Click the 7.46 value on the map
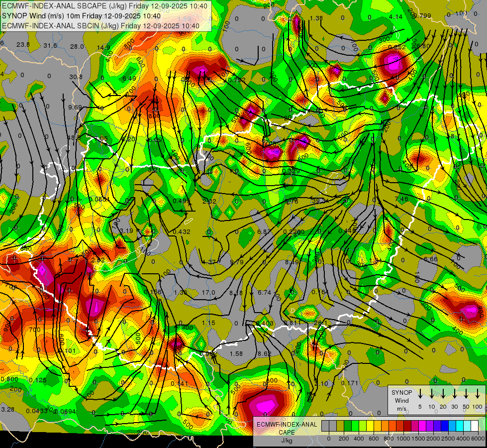This screenshot has height=448, width=487. click(401, 199)
